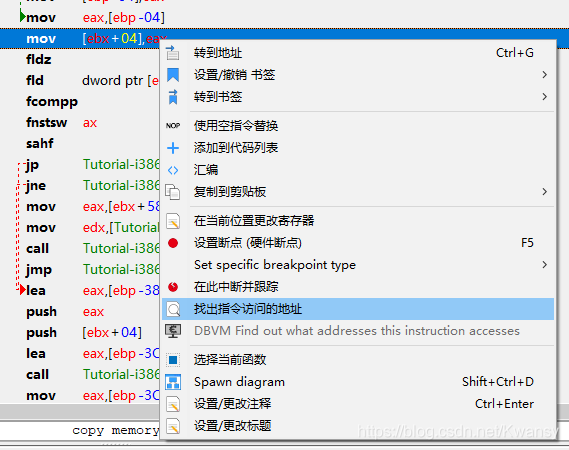Click the set header notepad icon
Viewport: 569px width, 450px height.
tap(173, 426)
